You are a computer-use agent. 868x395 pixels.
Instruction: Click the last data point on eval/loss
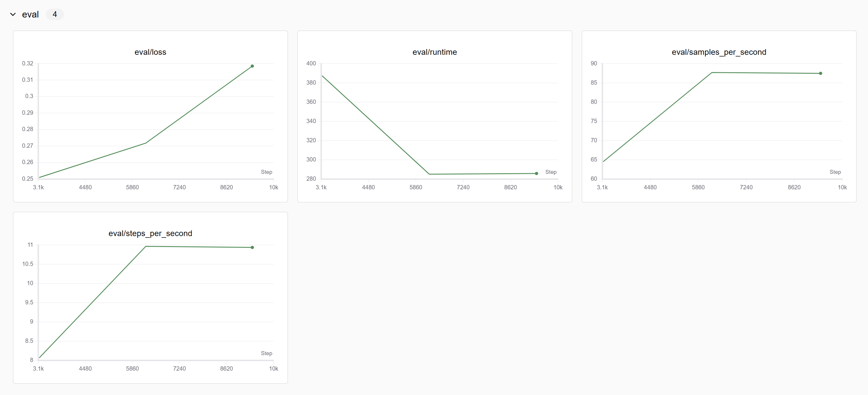point(252,66)
